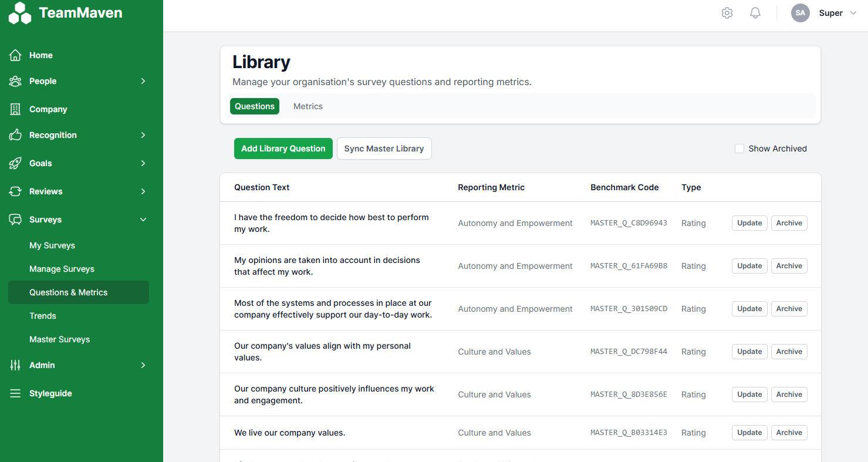Image resolution: width=868 pixels, height=462 pixels.
Task: Update the 'My opinions are taken' question
Action: point(749,266)
